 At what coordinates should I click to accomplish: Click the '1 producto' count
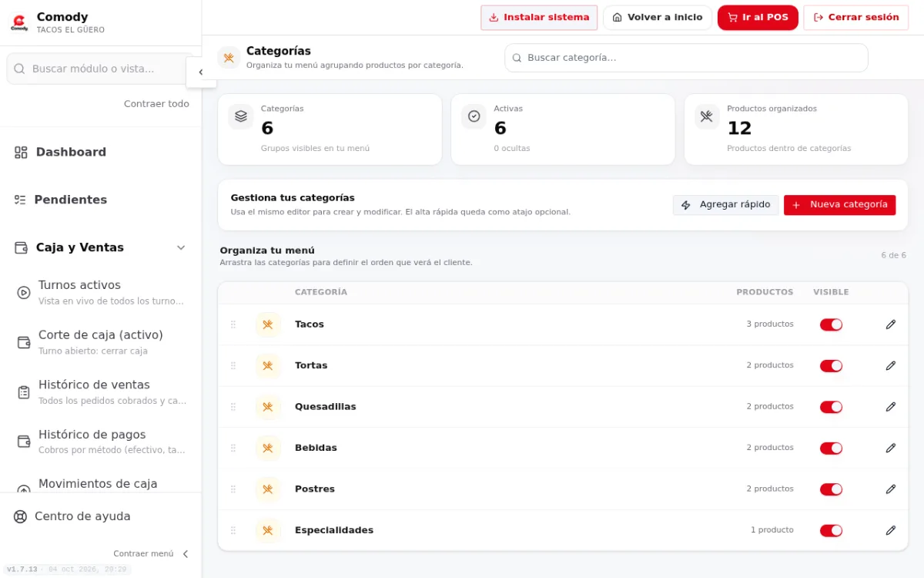[x=772, y=530]
